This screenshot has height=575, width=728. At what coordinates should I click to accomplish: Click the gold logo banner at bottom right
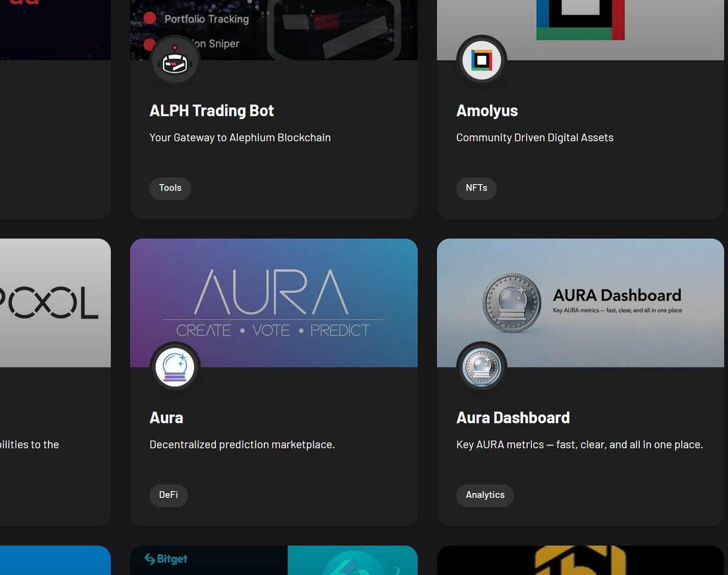(581, 560)
